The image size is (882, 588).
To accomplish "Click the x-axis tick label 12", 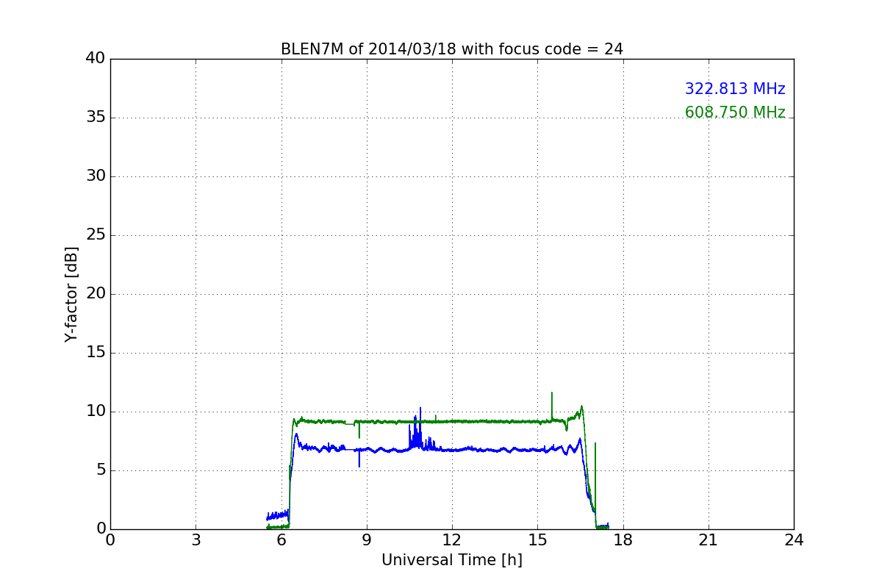I will coord(452,540).
